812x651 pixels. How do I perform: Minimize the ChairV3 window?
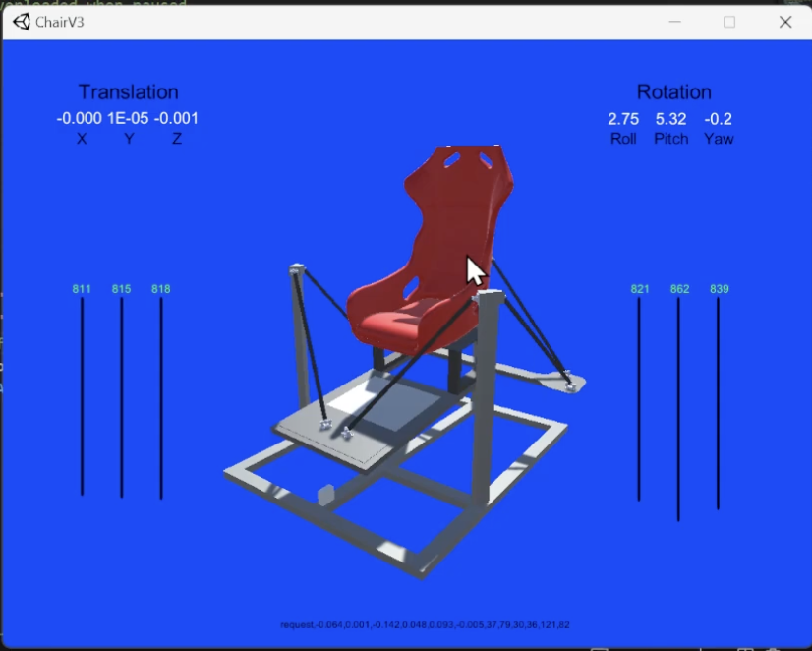pos(674,22)
